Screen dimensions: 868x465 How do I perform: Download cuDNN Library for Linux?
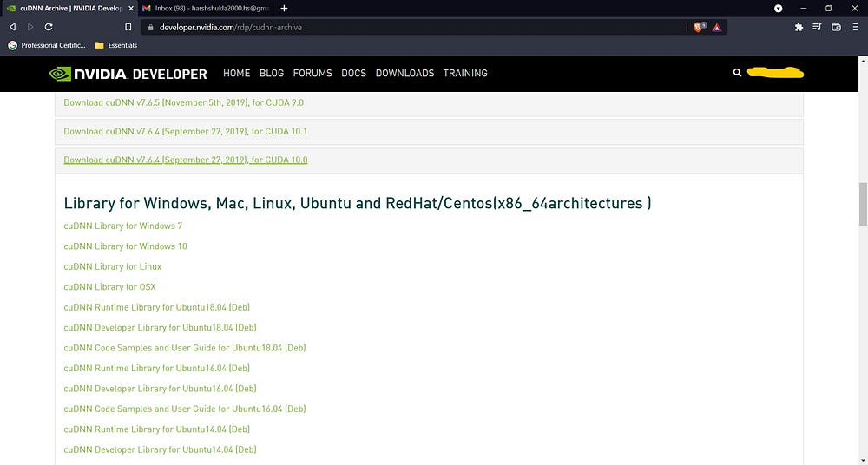coord(112,267)
